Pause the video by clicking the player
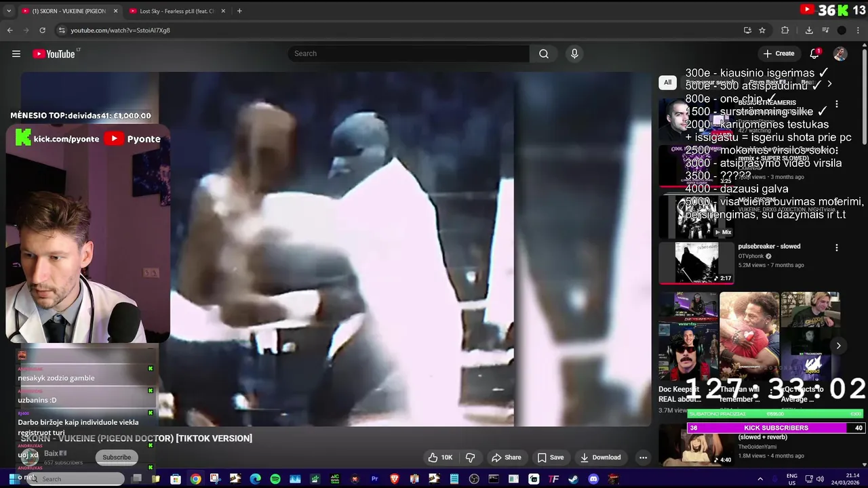The width and height of the screenshot is (868, 488). 336,249
